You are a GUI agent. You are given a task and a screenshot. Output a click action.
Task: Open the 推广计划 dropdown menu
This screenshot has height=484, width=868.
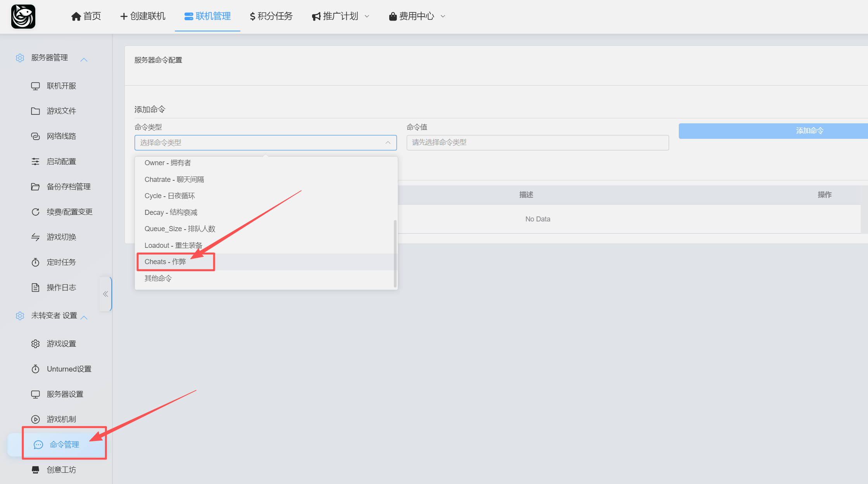coord(340,16)
